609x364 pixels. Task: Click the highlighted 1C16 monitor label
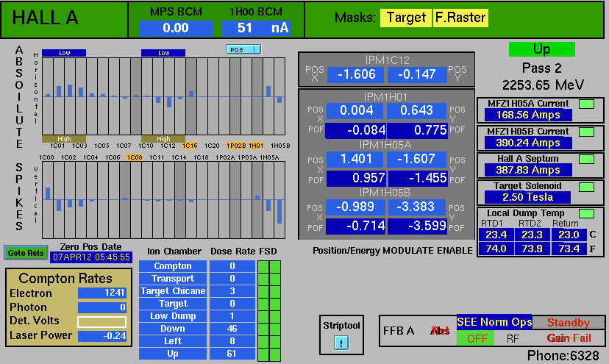190,146
